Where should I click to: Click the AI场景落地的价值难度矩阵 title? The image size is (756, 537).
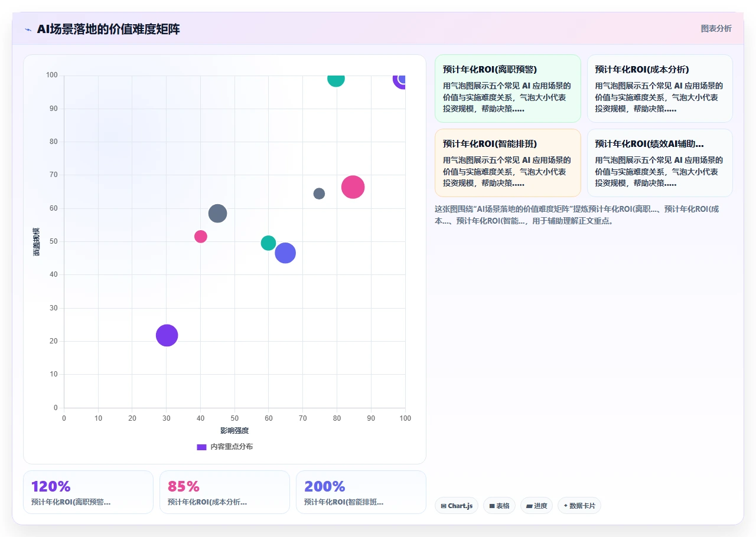tap(108, 29)
